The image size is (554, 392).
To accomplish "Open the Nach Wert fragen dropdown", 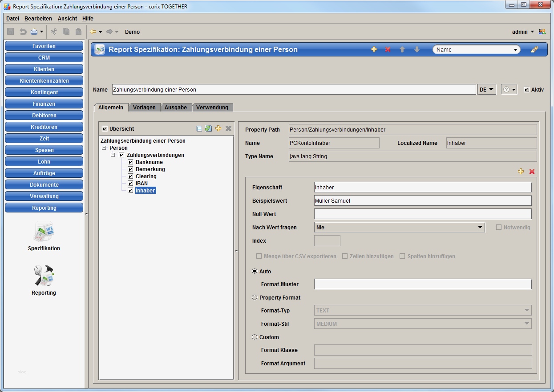I will [x=399, y=228].
